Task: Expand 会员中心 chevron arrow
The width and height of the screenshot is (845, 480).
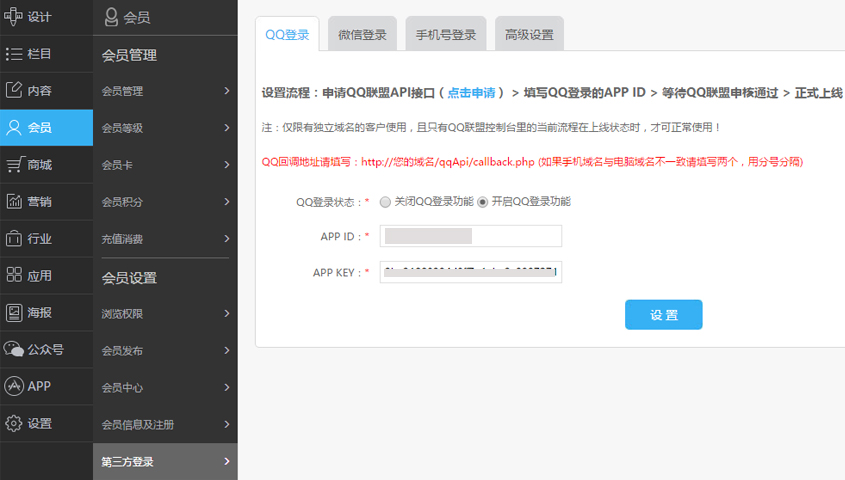Action: [x=227, y=387]
